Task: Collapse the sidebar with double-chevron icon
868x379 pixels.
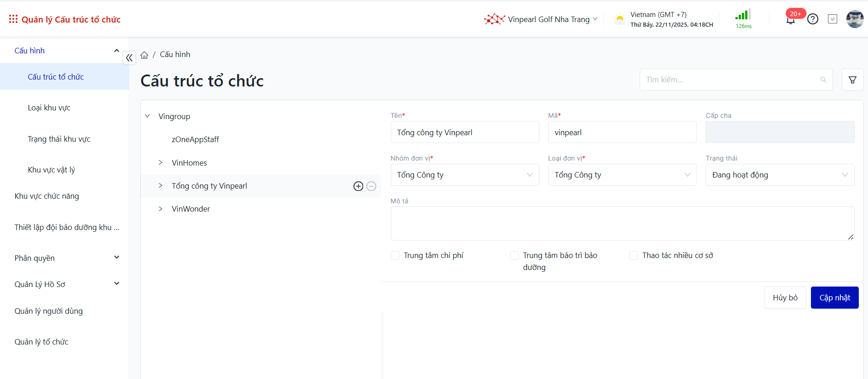Action: 129,57
